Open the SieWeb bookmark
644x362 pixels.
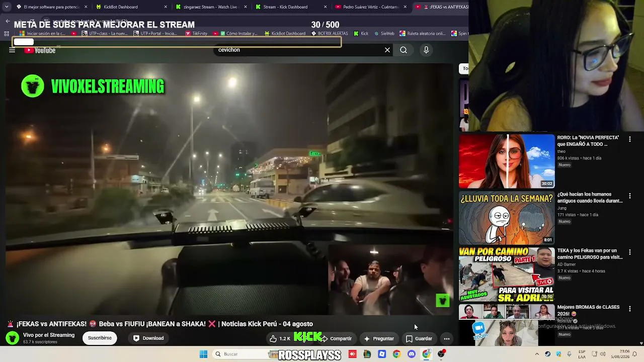point(384,34)
